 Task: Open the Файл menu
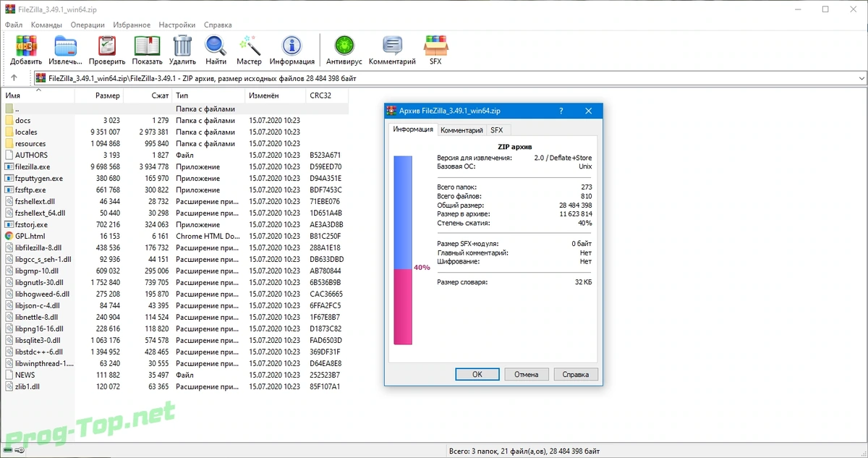14,25
